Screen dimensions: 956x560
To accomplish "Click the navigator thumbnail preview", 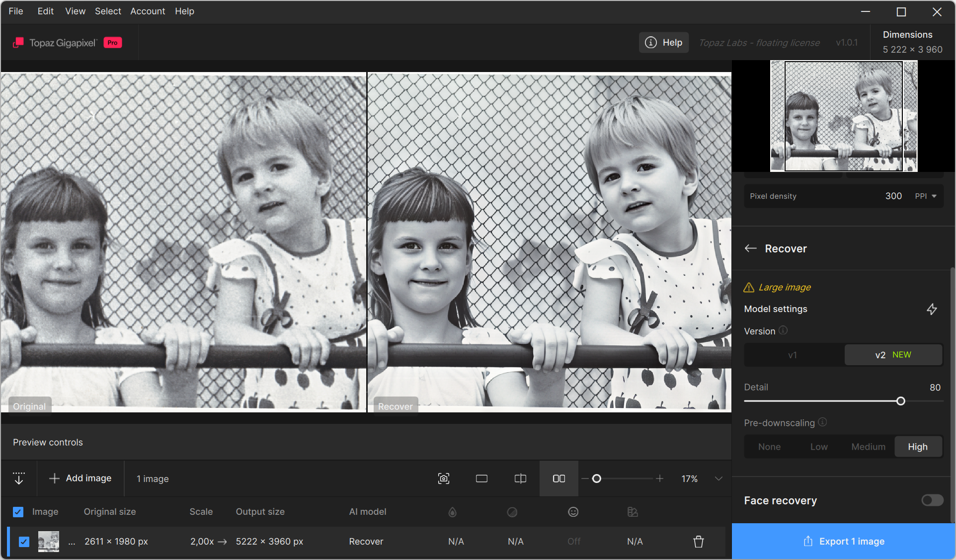I will (x=844, y=116).
